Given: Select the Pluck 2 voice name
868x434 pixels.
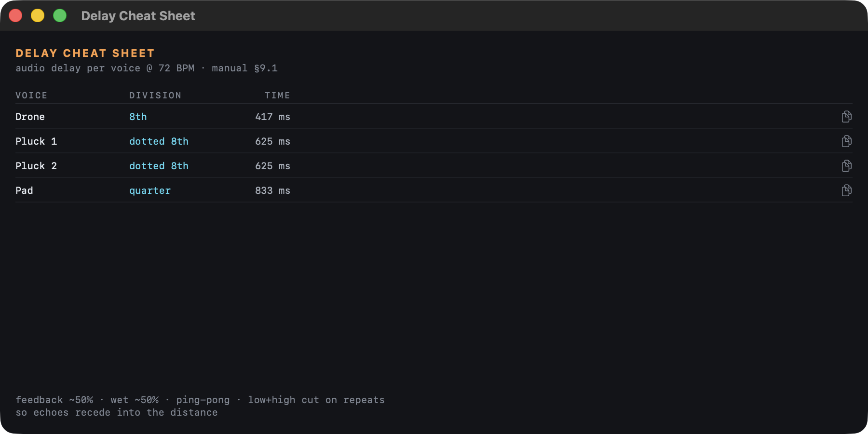Looking at the screenshot, I should 36,166.
